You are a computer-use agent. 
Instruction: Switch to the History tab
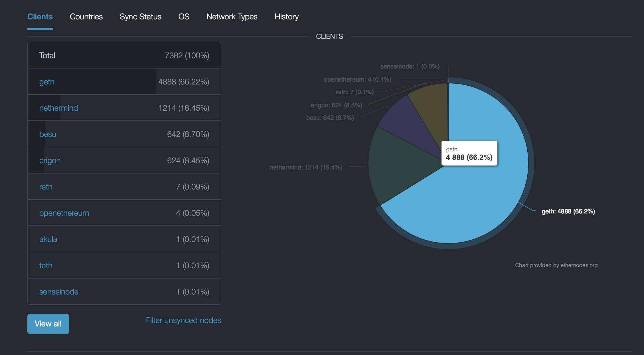tap(287, 17)
